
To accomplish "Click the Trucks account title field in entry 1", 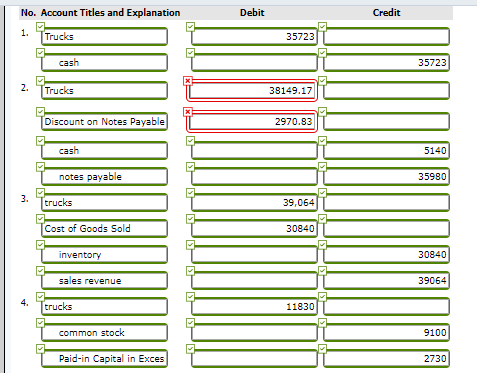I will pos(104,36).
